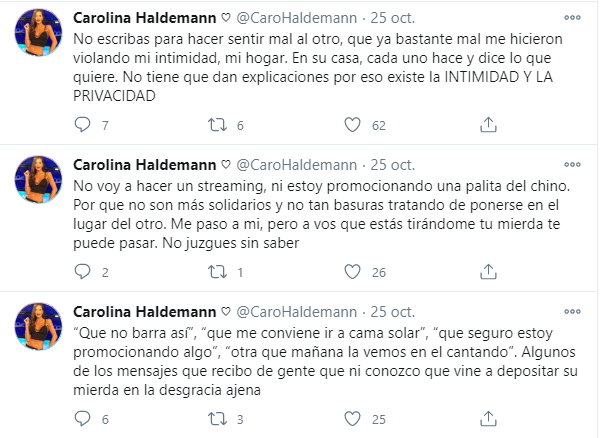Open more options for the second tweet
This screenshot has width=601, height=438.
(x=571, y=163)
